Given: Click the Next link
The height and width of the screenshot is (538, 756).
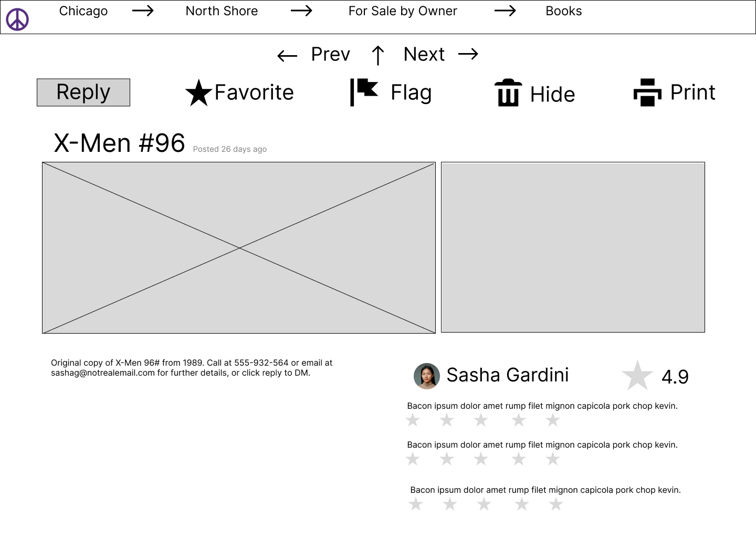Looking at the screenshot, I should pos(424,54).
